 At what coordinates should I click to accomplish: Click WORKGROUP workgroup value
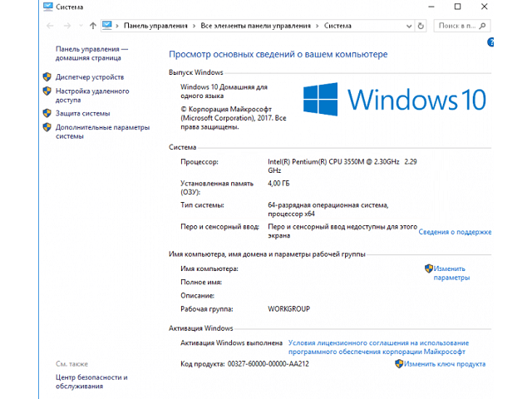pyautogui.click(x=288, y=309)
